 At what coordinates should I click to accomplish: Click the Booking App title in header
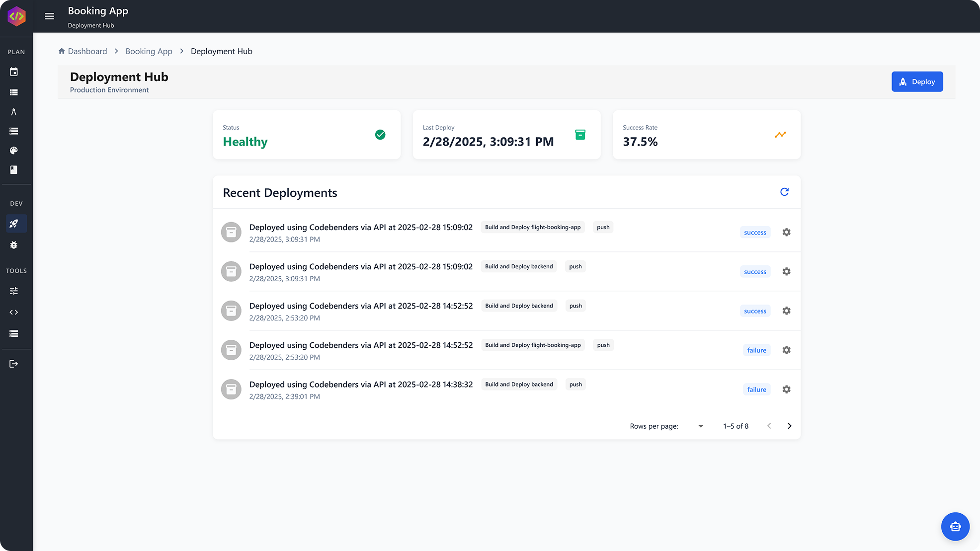pyautogui.click(x=98, y=11)
